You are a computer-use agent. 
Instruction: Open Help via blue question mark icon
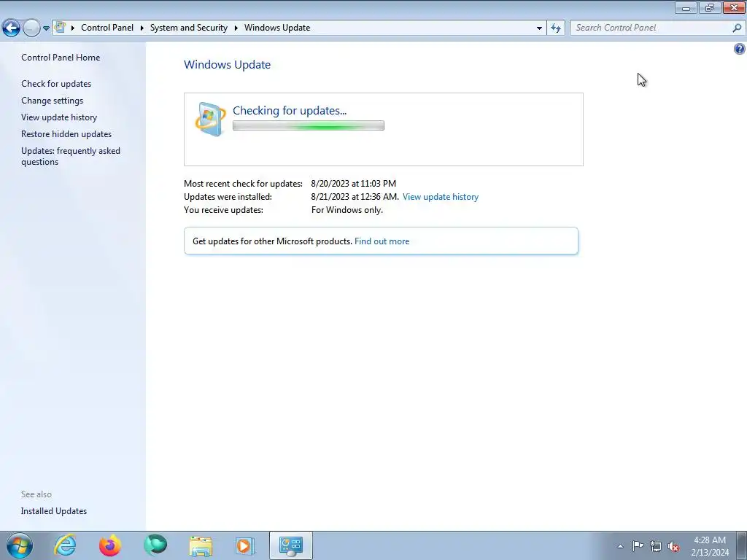[740, 49]
